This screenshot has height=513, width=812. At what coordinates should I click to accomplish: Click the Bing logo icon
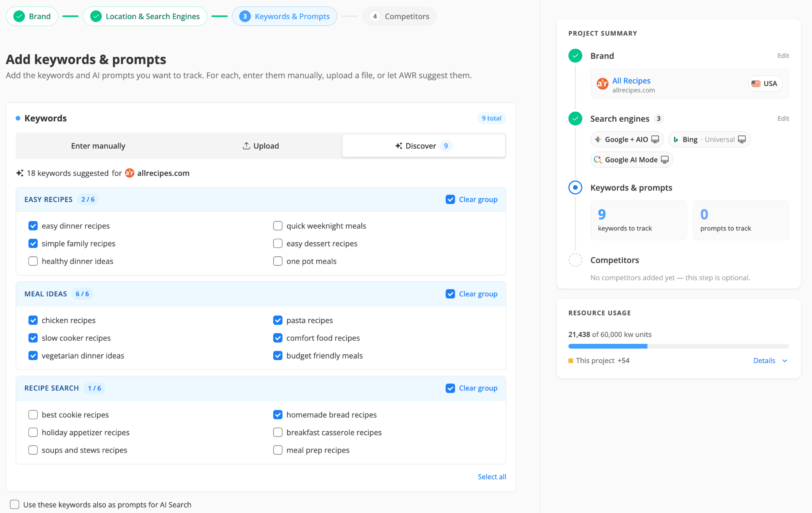pos(676,139)
